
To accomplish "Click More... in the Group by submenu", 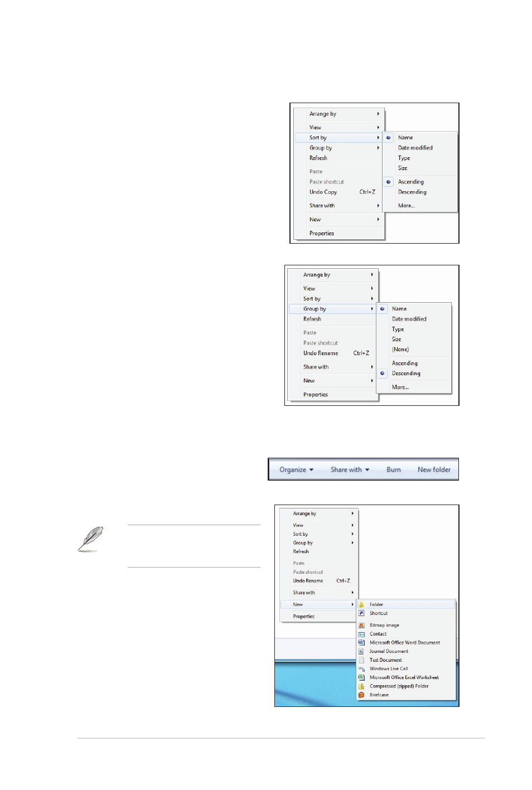I will point(400,387).
